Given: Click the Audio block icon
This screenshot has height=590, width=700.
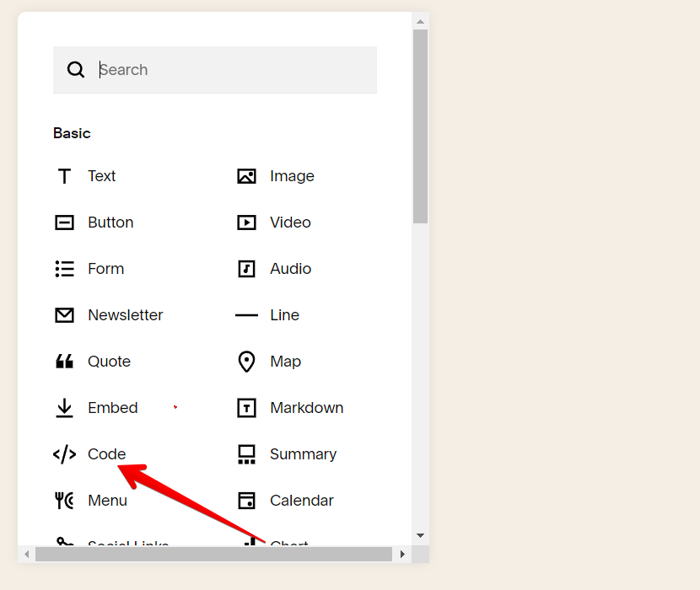Looking at the screenshot, I should click(x=246, y=269).
